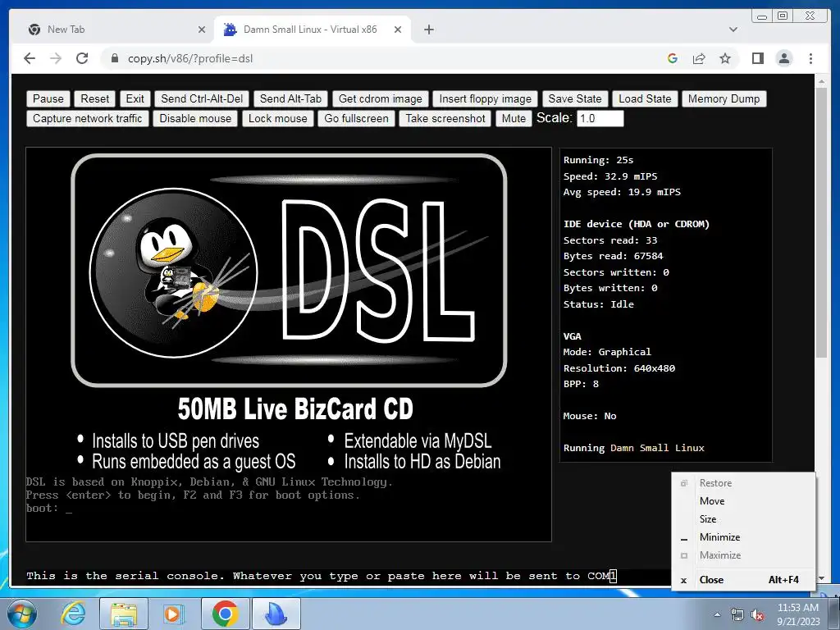Screen dimensions: 840x630
Task: Click the blue sail taskbar icon
Action: tap(276, 614)
